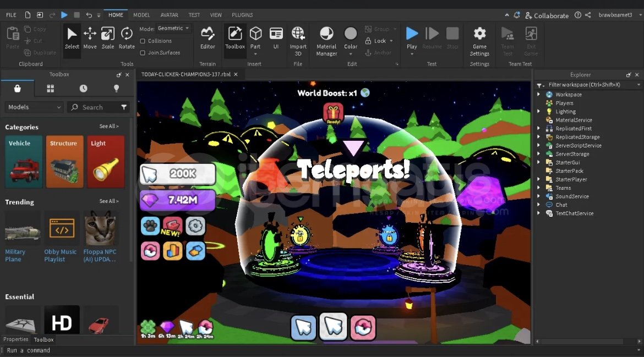The height and width of the screenshot is (357, 644).
Task: Click the Explorer filter funnel icon
Action: pyautogui.click(x=539, y=85)
